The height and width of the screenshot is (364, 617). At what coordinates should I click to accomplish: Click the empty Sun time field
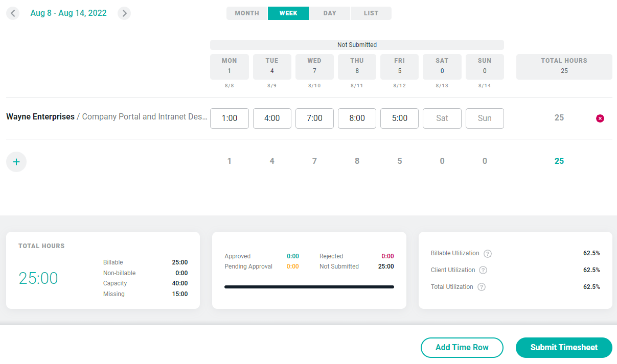click(x=485, y=118)
